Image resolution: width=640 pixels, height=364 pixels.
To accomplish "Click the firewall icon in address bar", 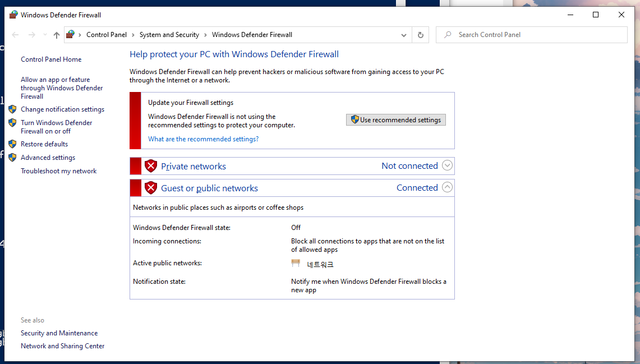I will [70, 34].
